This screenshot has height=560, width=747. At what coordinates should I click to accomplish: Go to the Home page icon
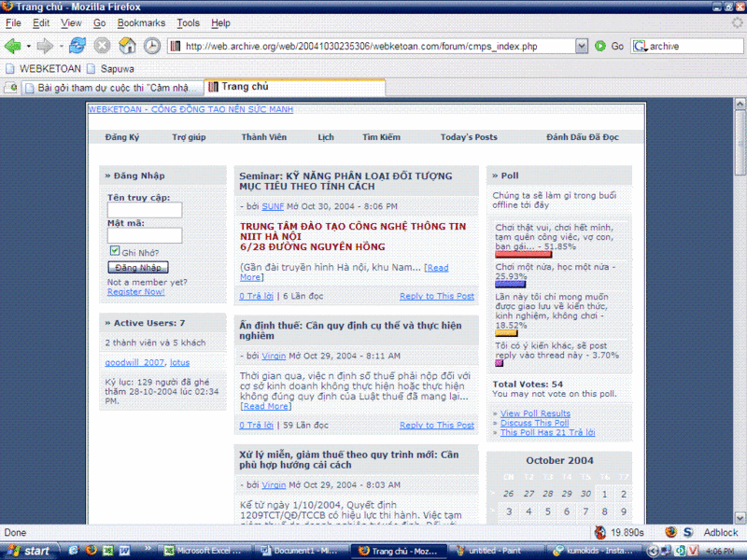click(x=127, y=46)
